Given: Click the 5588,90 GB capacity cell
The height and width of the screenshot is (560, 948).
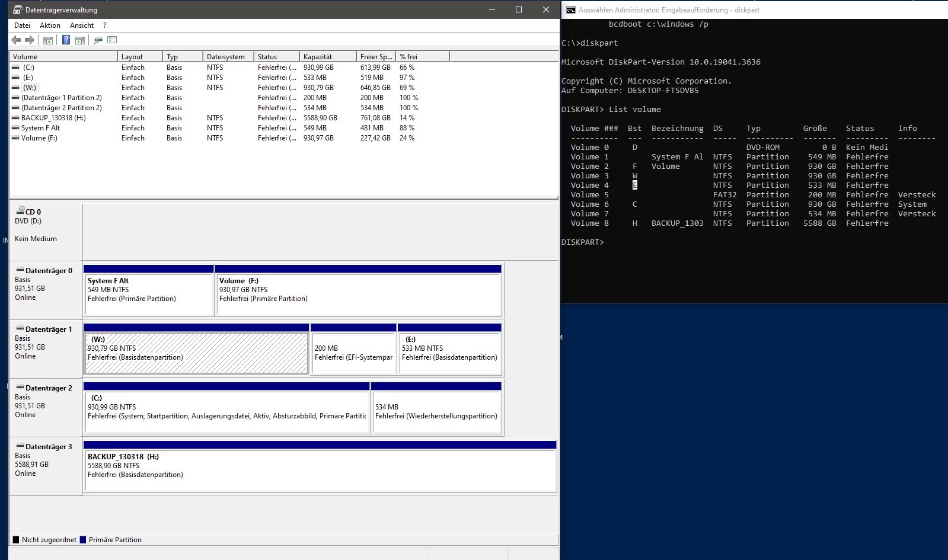Looking at the screenshot, I should coord(320,118).
